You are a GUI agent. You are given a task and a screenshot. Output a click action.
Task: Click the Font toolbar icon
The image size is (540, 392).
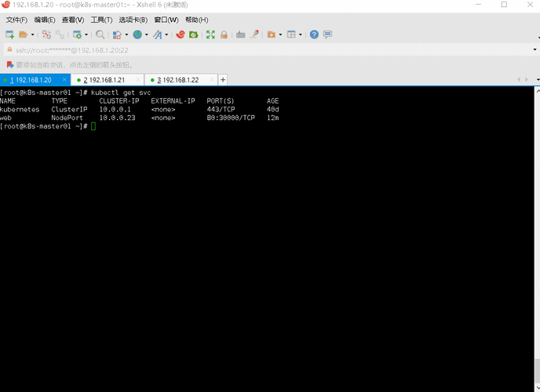(x=158, y=34)
